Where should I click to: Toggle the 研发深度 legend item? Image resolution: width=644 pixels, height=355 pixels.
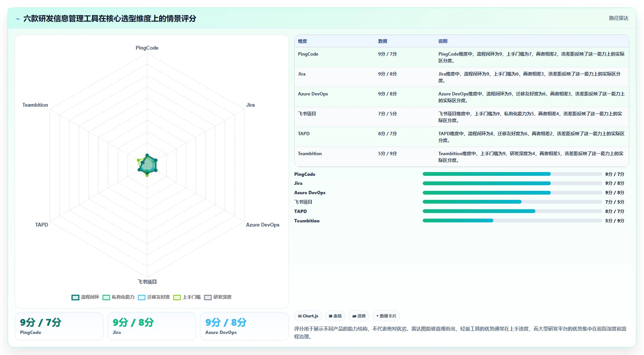coord(218,297)
